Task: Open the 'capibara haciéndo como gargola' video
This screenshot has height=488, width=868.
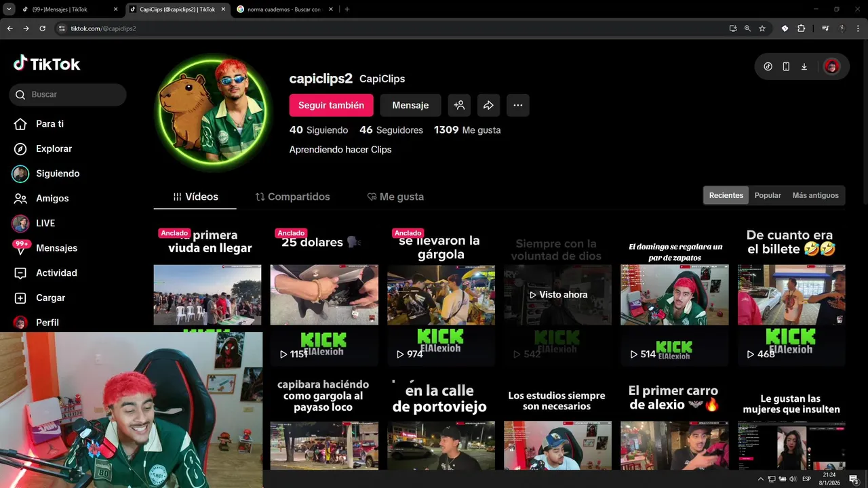Action: point(324,424)
